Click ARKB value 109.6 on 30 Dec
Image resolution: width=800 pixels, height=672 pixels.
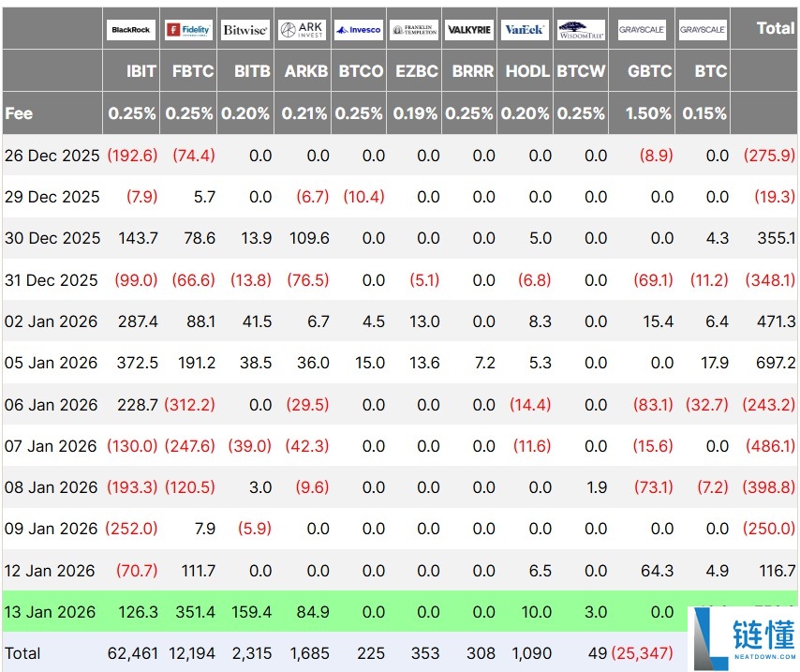[x=309, y=238]
